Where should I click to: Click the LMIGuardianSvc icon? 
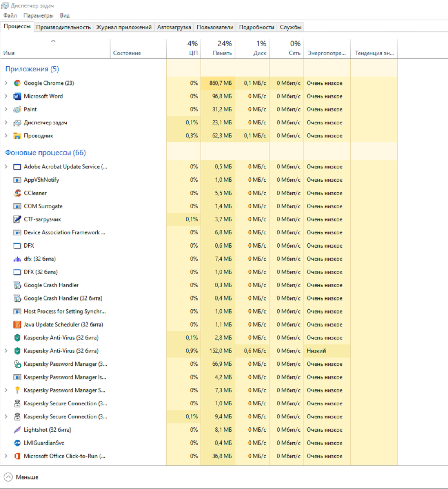click(x=17, y=443)
